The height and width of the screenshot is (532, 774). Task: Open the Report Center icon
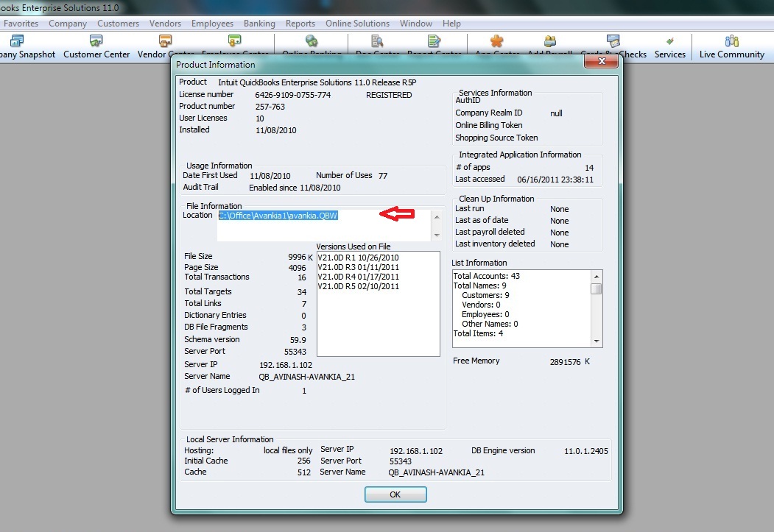(434, 41)
